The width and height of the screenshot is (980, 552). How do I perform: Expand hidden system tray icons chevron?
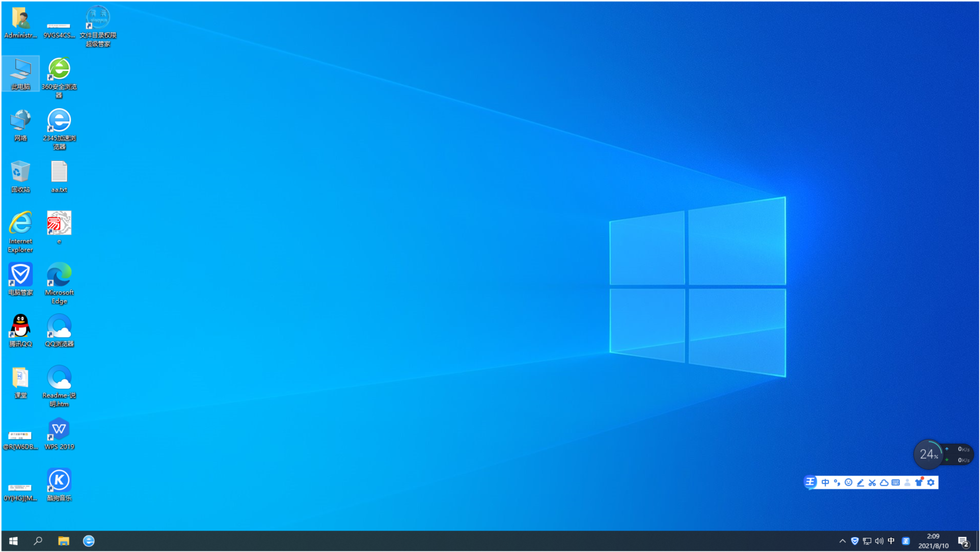click(x=842, y=541)
